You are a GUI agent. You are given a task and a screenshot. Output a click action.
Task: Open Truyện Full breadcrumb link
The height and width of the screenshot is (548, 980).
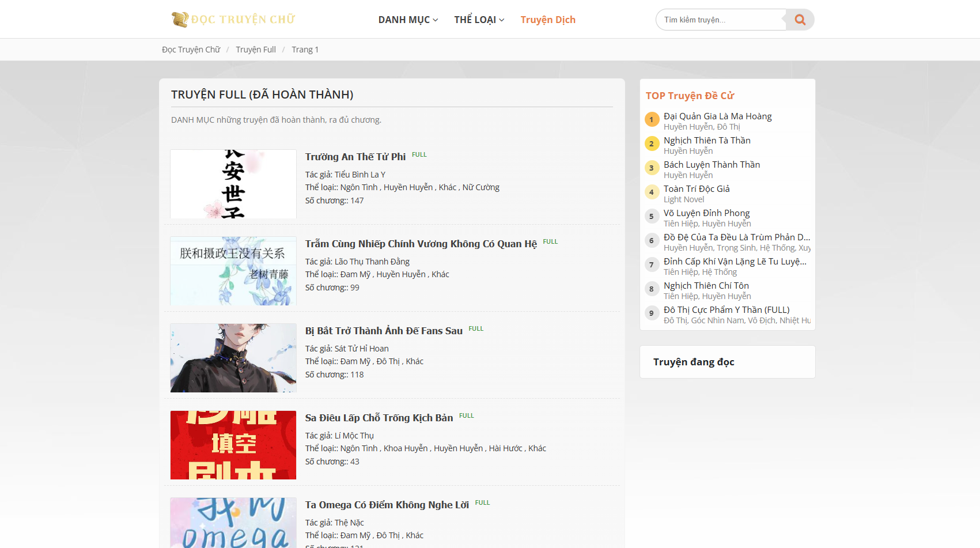pyautogui.click(x=256, y=50)
